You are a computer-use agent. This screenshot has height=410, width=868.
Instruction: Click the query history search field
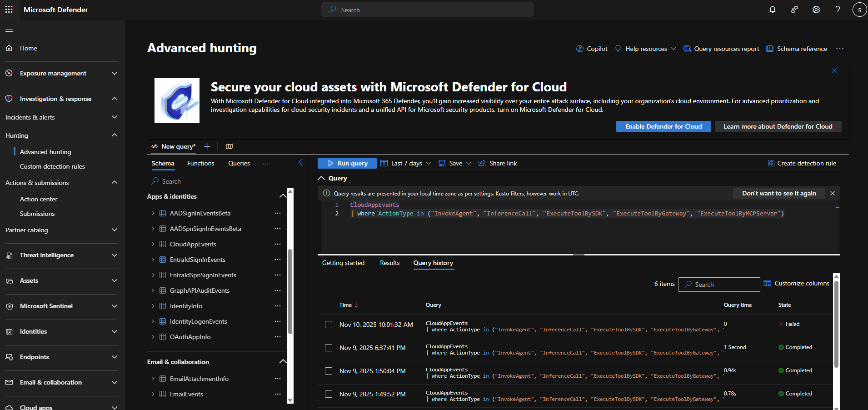point(719,284)
